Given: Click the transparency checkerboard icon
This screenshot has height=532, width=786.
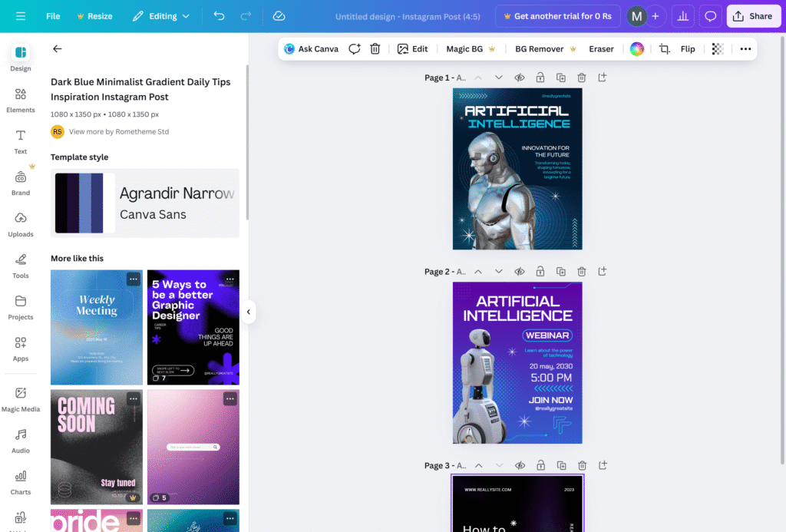Looking at the screenshot, I should 717,48.
